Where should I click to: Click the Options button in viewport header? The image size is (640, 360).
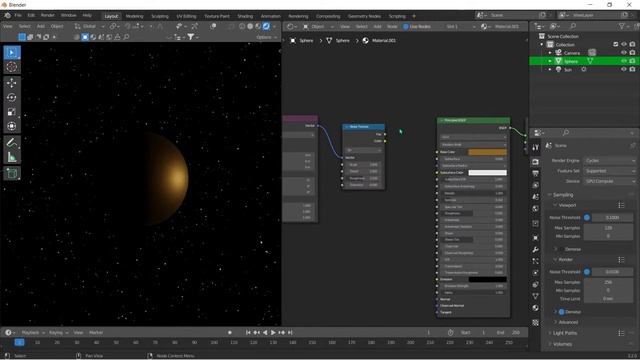[x=266, y=37]
